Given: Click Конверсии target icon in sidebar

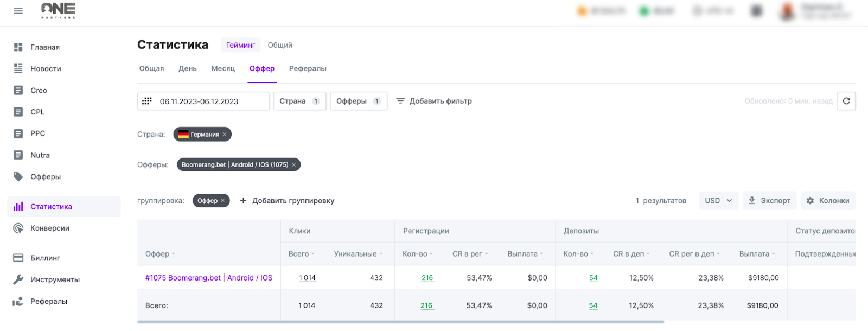Looking at the screenshot, I should pos(18,228).
